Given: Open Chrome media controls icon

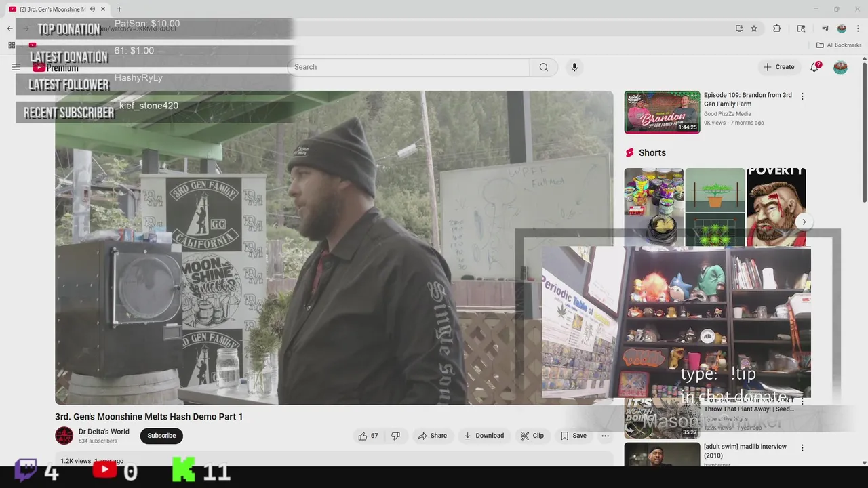Looking at the screenshot, I should coord(825,28).
